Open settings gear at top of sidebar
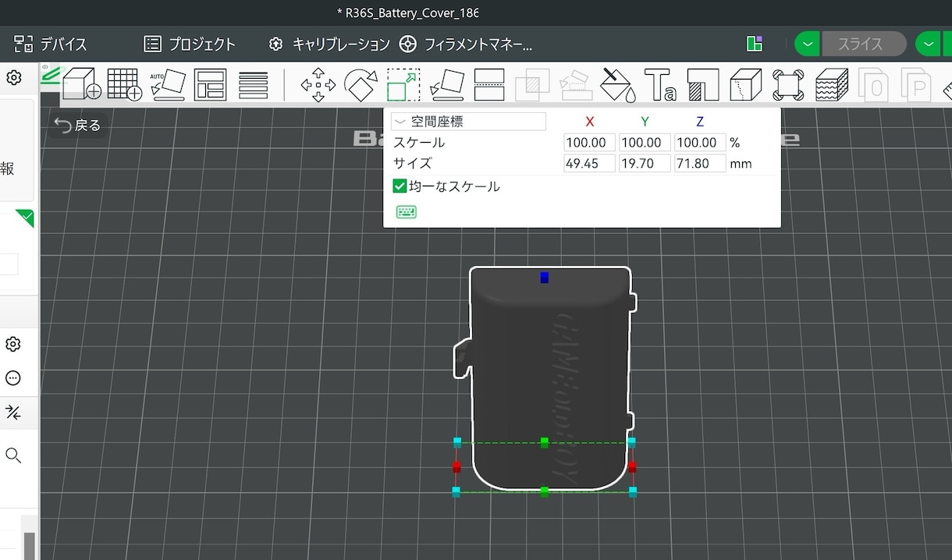 [x=13, y=77]
